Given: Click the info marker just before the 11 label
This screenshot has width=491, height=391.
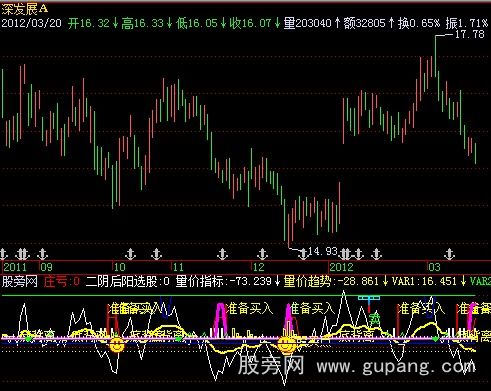Looking at the screenshot, I should point(156,254).
